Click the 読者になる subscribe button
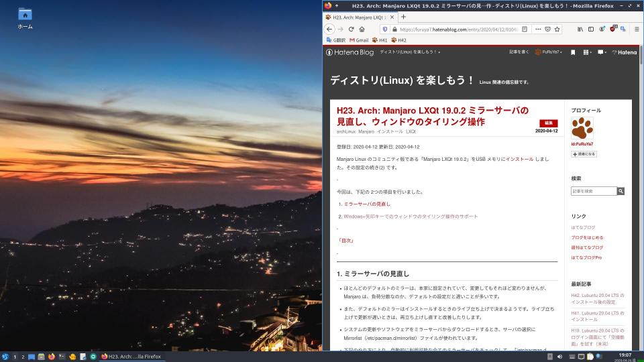This screenshot has height=362, width=644. pyautogui.click(x=584, y=154)
